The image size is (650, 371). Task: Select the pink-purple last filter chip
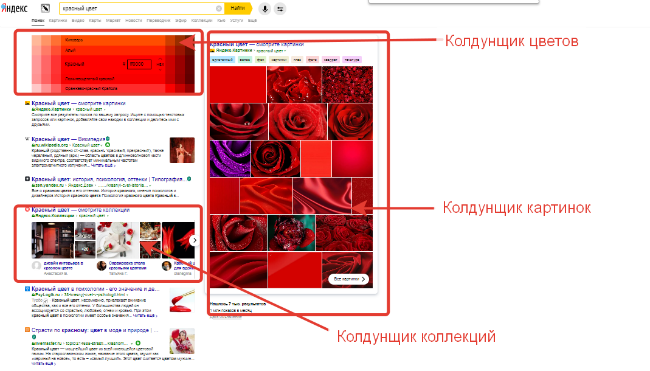352,60
